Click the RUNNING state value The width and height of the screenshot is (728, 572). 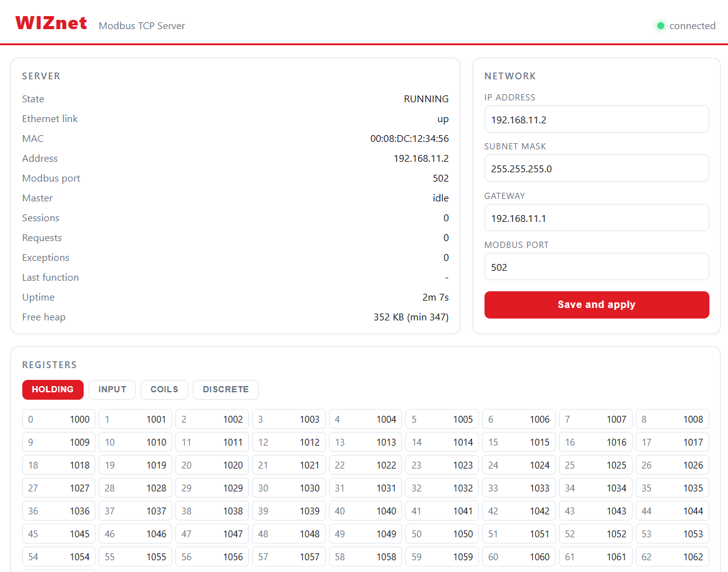tap(426, 99)
